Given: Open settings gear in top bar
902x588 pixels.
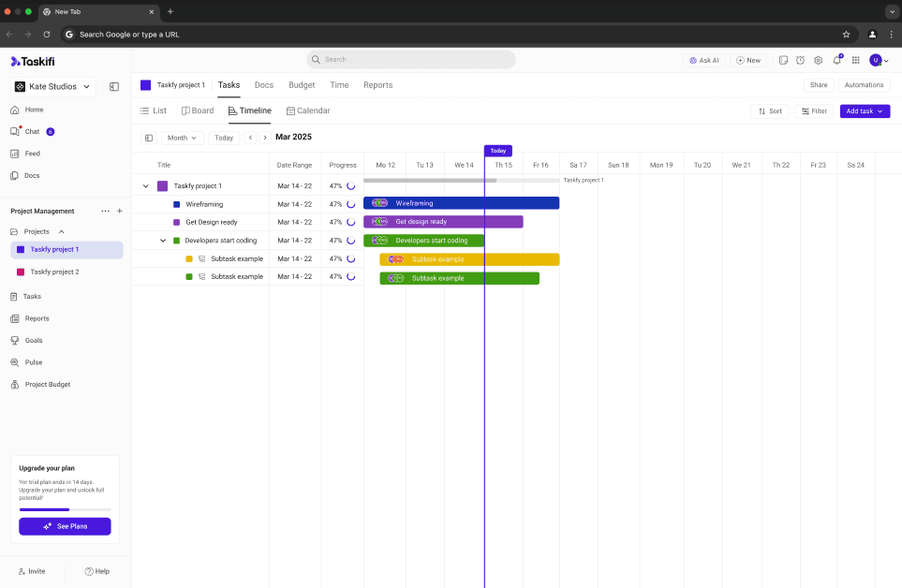Looking at the screenshot, I should pyautogui.click(x=818, y=60).
